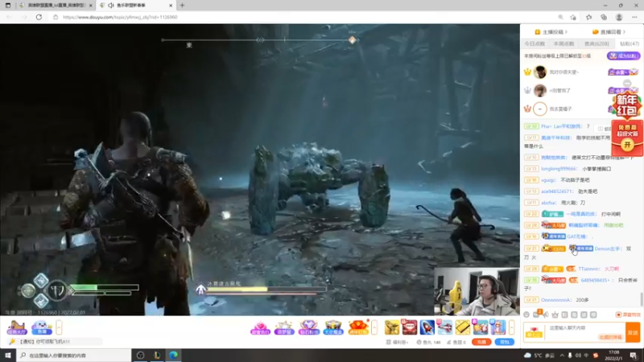Image resolution: width=644 pixels, height=362 pixels.
Task: Click username OnnnnnnnnA in chat
Action: 556,300
